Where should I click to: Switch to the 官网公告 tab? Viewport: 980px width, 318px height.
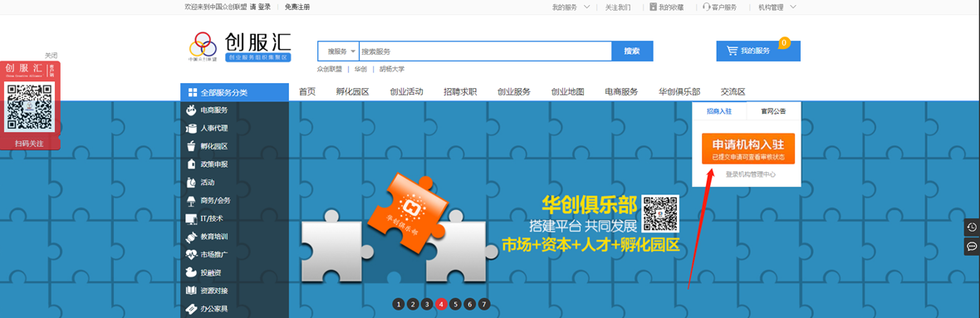click(x=774, y=111)
